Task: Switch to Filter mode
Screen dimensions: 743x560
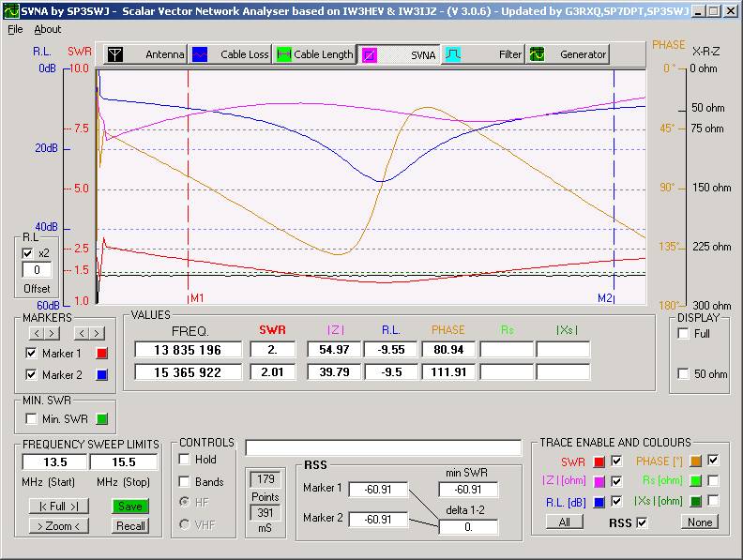Action: pos(483,54)
